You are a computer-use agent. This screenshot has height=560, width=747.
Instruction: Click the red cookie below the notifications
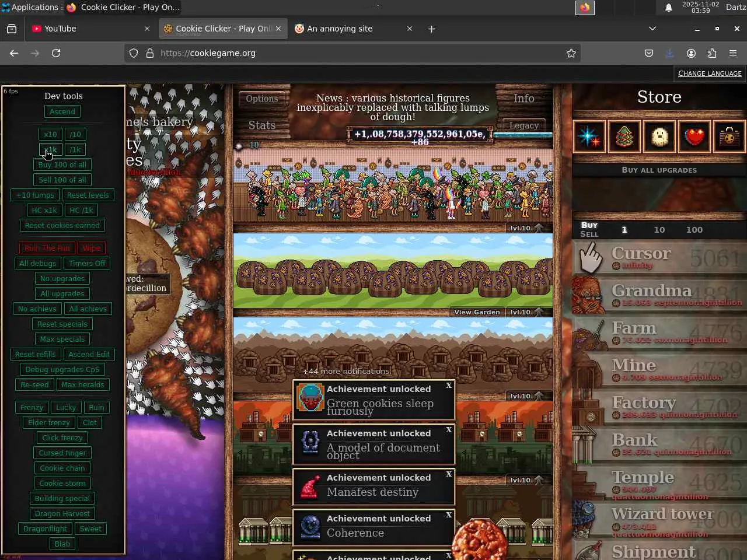(x=479, y=540)
